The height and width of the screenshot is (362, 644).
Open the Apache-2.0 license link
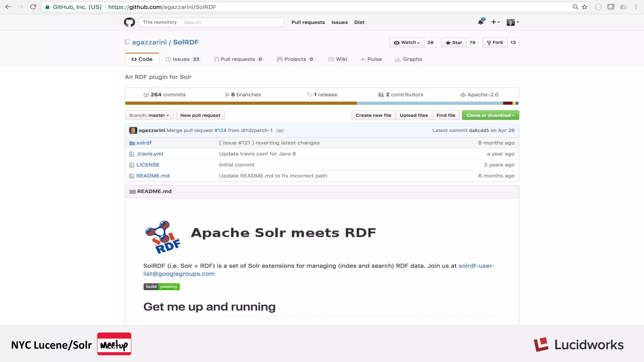pos(479,95)
